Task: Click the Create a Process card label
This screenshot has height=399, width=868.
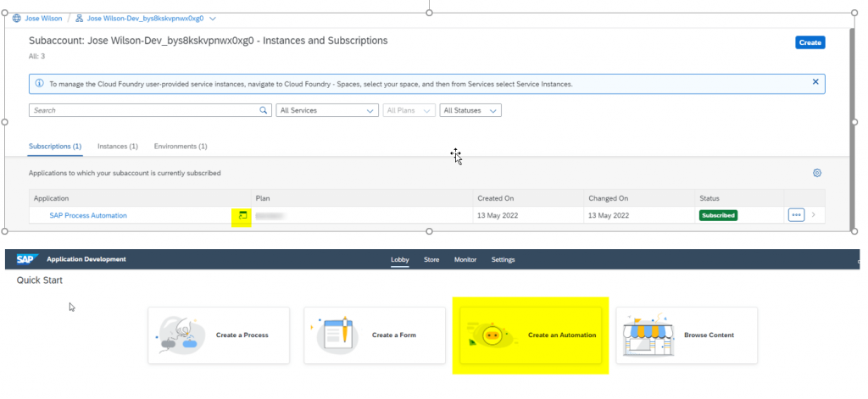Action: click(x=242, y=335)
